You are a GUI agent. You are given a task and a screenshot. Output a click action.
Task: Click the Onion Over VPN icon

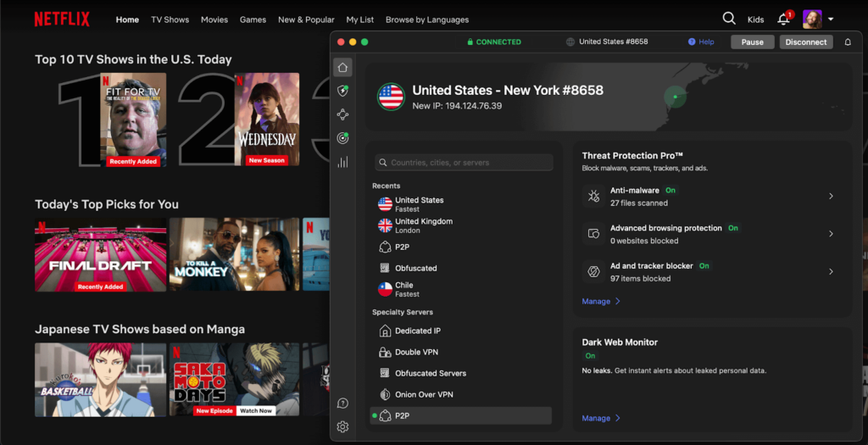pos(386,395)
